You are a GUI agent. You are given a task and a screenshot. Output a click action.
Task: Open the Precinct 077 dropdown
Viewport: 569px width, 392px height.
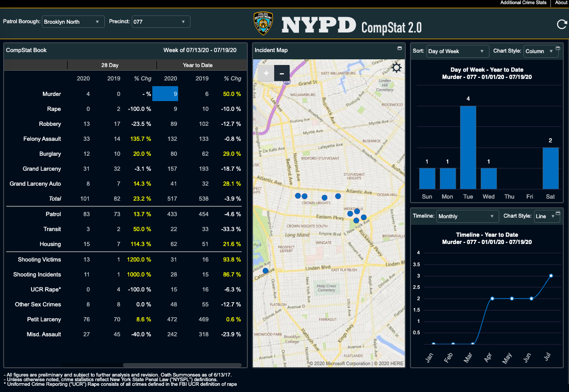tap(161, 22)
